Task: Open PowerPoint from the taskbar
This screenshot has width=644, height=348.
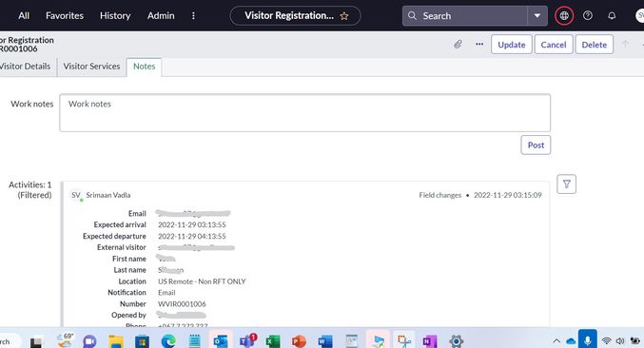Action: tap(299, 341)
